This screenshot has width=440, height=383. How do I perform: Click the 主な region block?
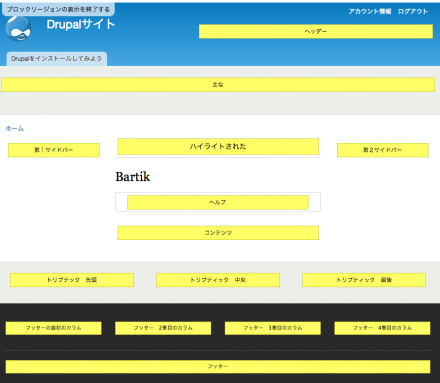(218, 85)
